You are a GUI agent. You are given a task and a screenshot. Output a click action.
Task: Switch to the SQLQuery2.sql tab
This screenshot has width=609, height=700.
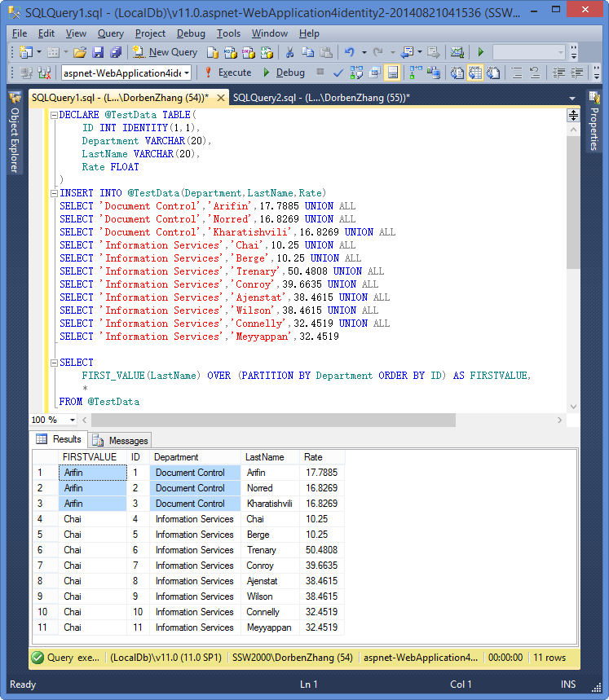click(320, 98)
